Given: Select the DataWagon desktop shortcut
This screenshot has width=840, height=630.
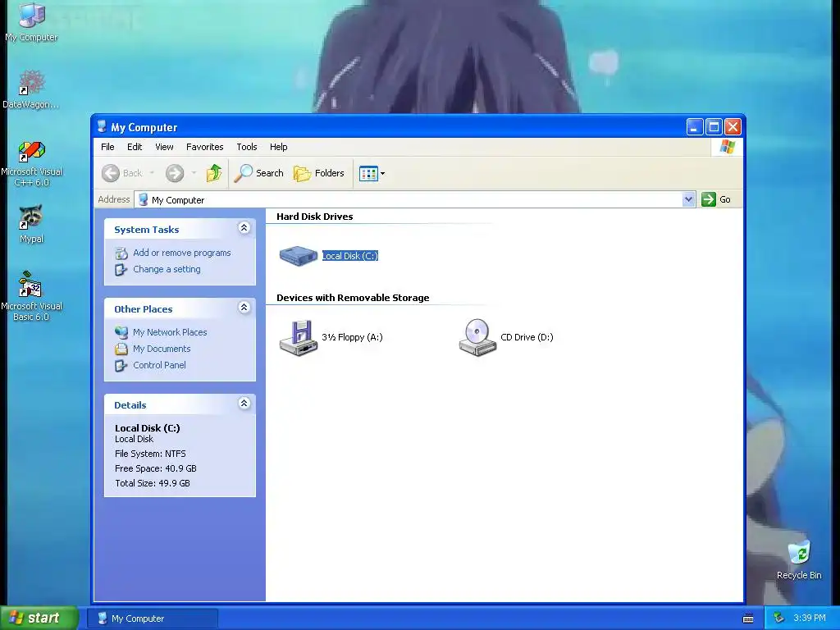Looking at the screenshot, I should point(31,89).
